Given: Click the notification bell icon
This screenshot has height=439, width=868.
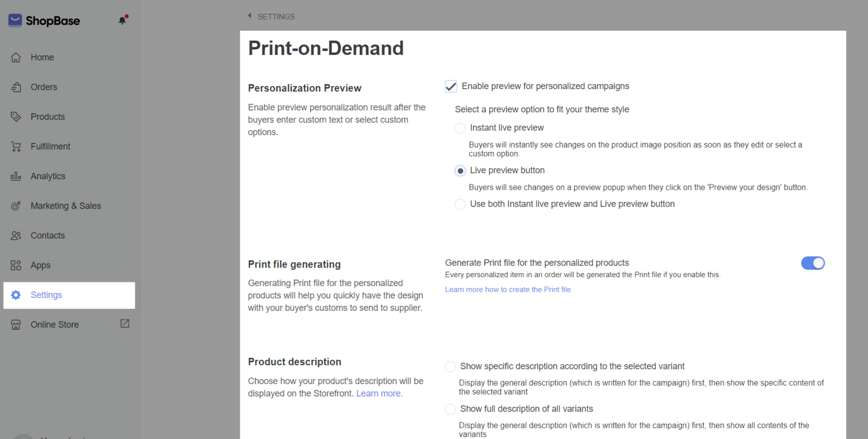Looking at the screenshot, I should coord(123,20).
